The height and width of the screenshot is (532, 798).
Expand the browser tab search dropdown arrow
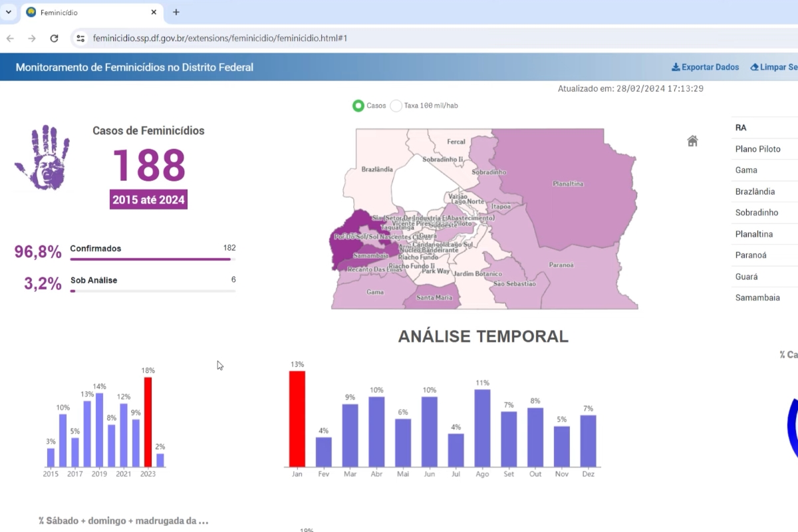(9, 12)
